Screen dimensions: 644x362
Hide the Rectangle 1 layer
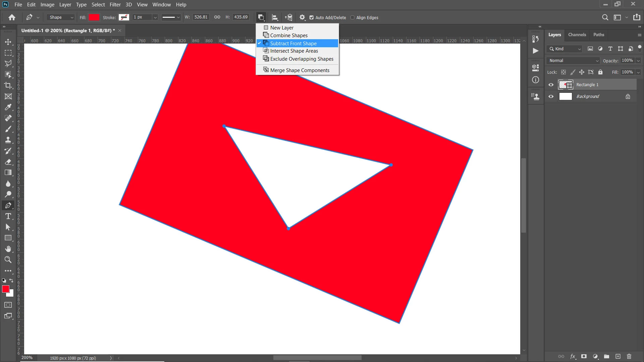[551, 85]
